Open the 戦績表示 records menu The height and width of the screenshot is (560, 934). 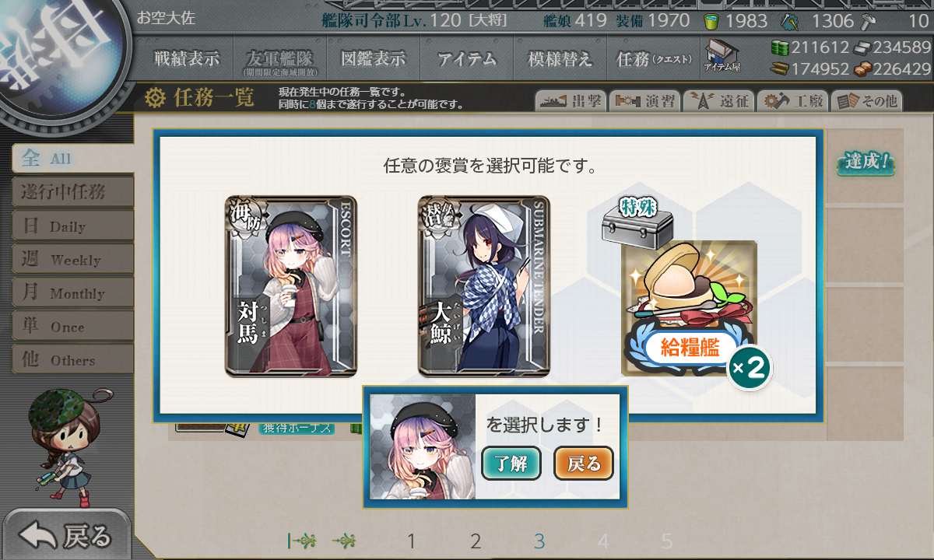point(186,58)
